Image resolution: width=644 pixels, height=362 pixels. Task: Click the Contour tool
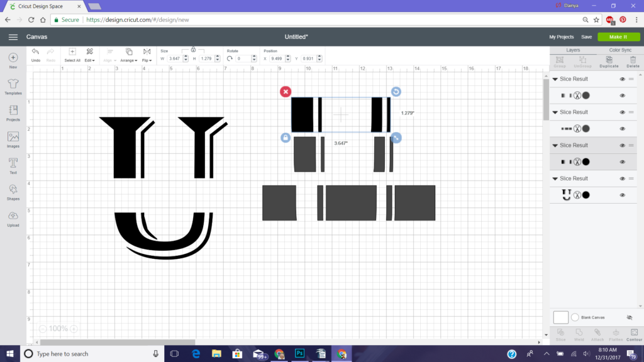(633, 334)
